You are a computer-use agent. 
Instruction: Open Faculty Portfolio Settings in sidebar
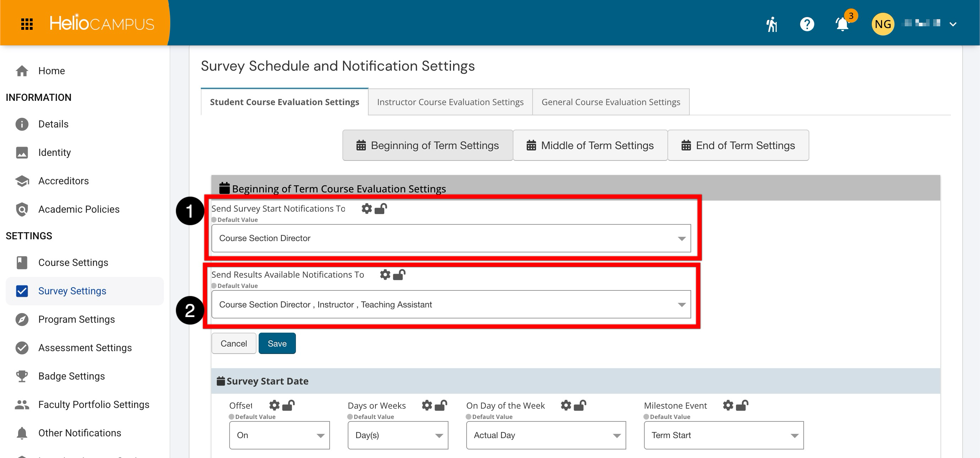[84, 405]
